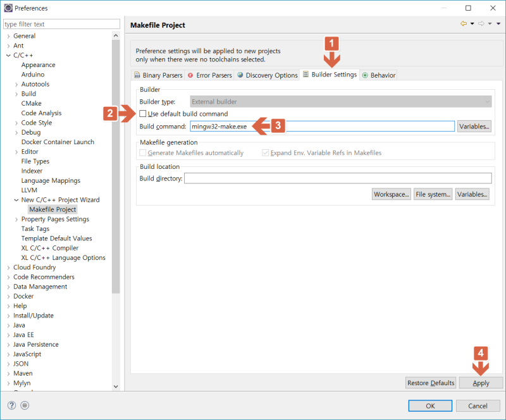Select the File Types item
Image resolution: width=506 pixels, height=420 pixels.
[35, 161]
